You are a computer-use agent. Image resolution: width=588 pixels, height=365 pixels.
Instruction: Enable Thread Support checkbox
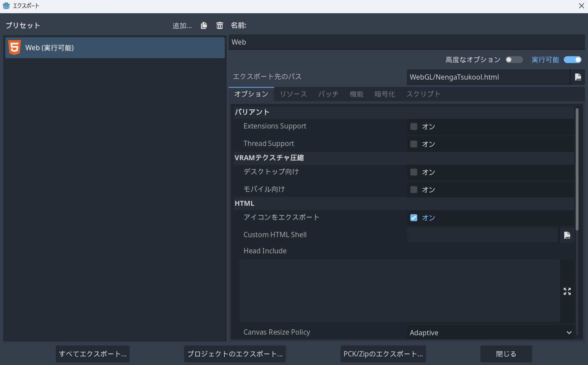[414, 144]
